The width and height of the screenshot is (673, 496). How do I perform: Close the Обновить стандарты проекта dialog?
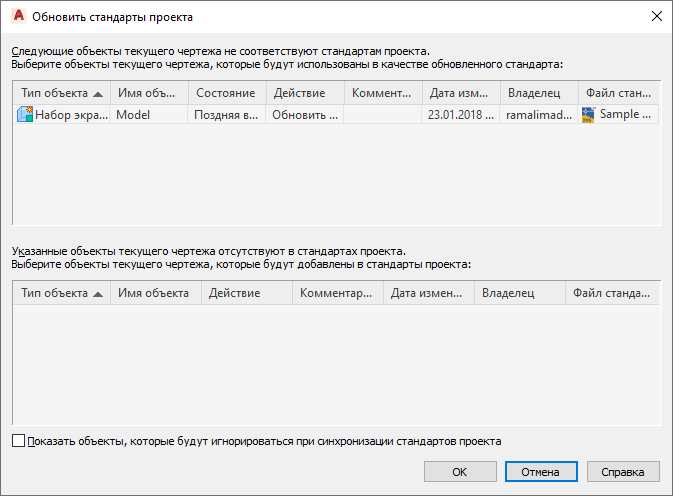(656, 16)
